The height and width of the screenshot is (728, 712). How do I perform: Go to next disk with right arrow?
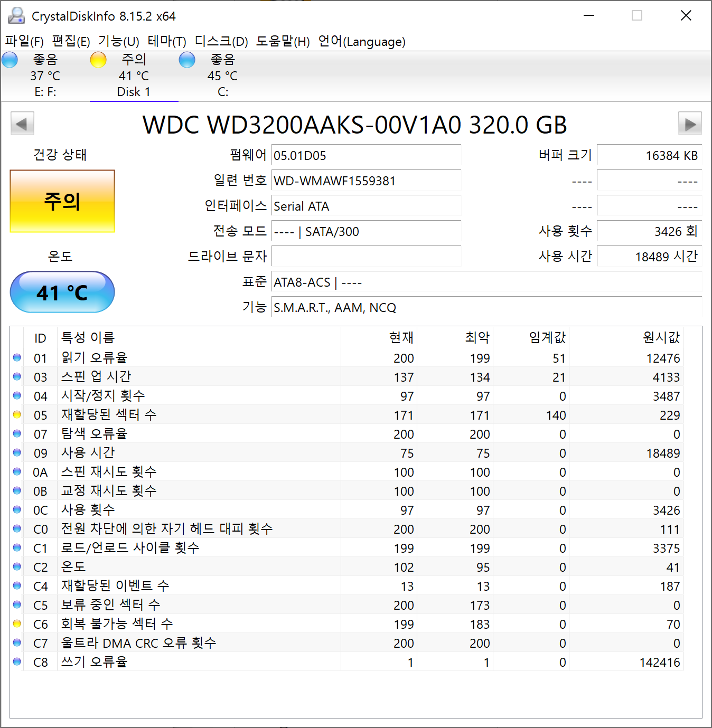point(690,124)
